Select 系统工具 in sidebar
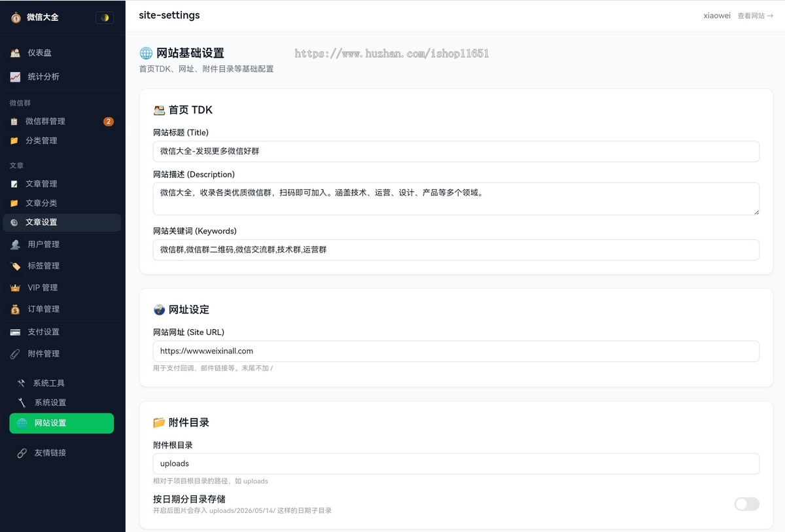The width and height of the screenshot is (785, 532). (61, 383)
